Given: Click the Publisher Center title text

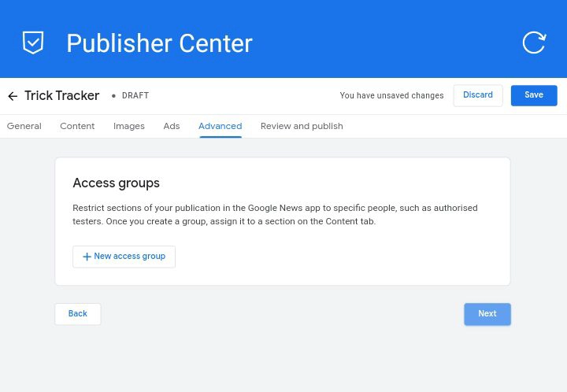Looking at the screenshot, I should coord(159,43).
